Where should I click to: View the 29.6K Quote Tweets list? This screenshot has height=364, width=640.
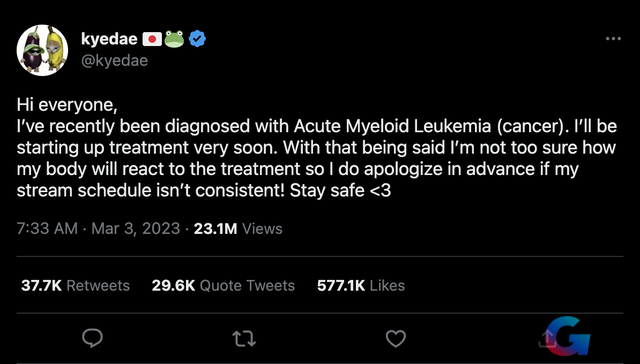[223, 286]
